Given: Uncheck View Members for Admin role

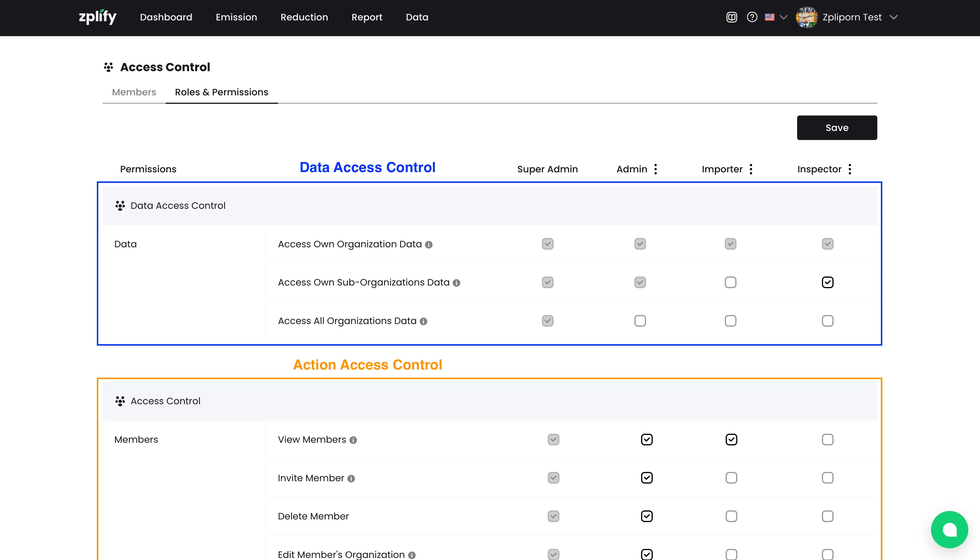Looking at the screenshot, I should point(647,439).
